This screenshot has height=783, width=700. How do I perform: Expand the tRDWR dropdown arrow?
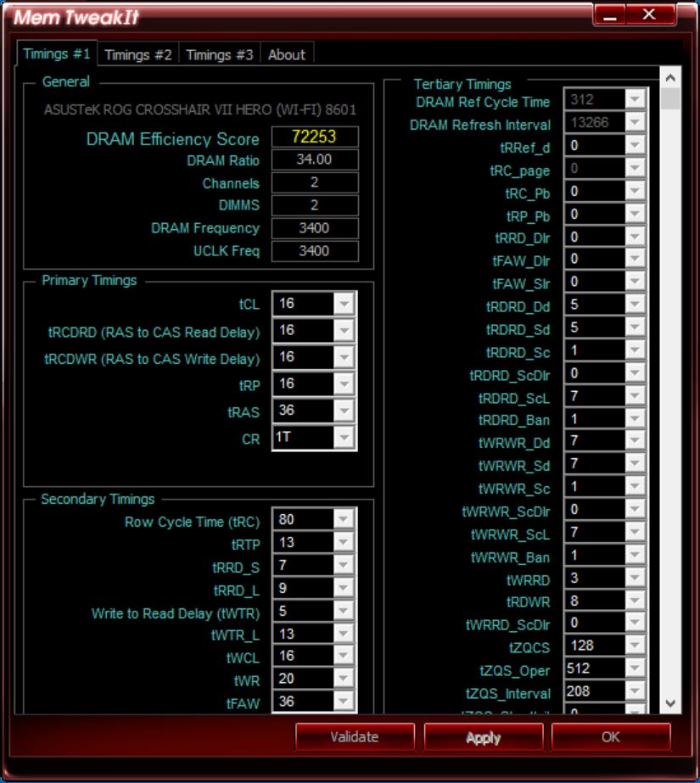tap(636, 601)
